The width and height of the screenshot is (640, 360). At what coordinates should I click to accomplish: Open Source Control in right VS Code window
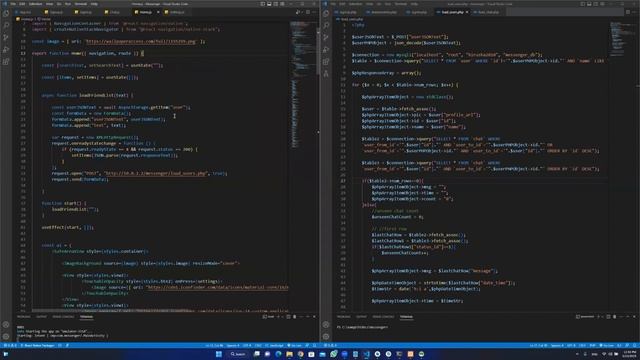click(326, 38)
